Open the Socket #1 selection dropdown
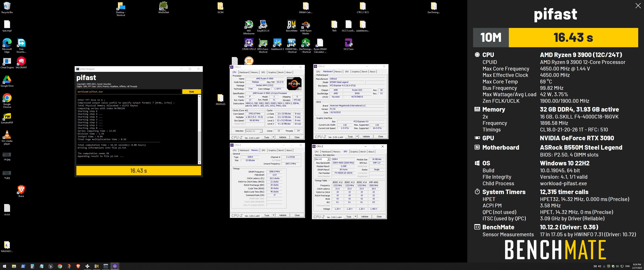 254,131
